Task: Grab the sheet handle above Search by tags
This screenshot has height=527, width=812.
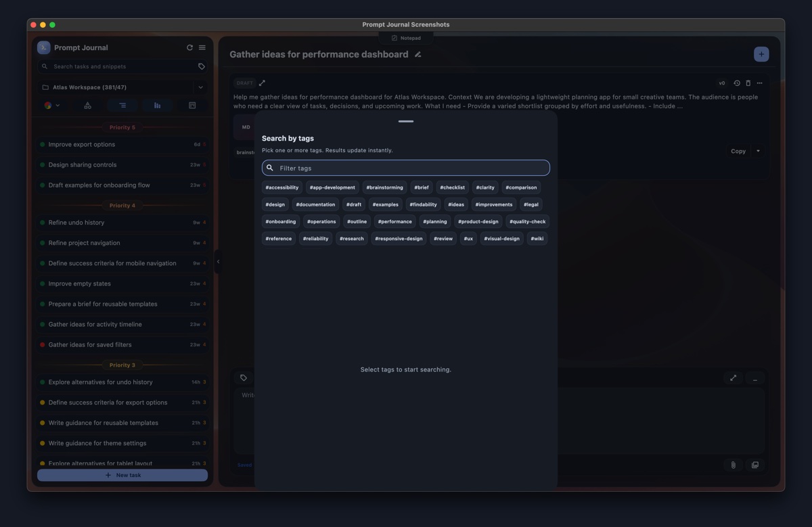Action: pyautogui.click(x=406, y=121)
